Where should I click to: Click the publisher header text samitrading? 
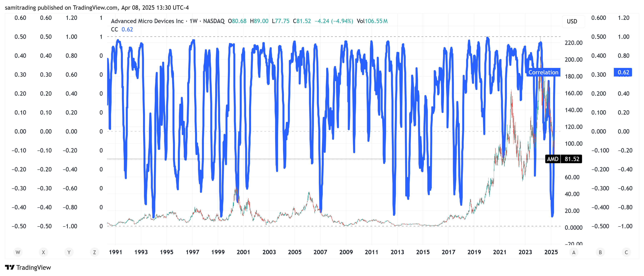(x=21, y=8)
